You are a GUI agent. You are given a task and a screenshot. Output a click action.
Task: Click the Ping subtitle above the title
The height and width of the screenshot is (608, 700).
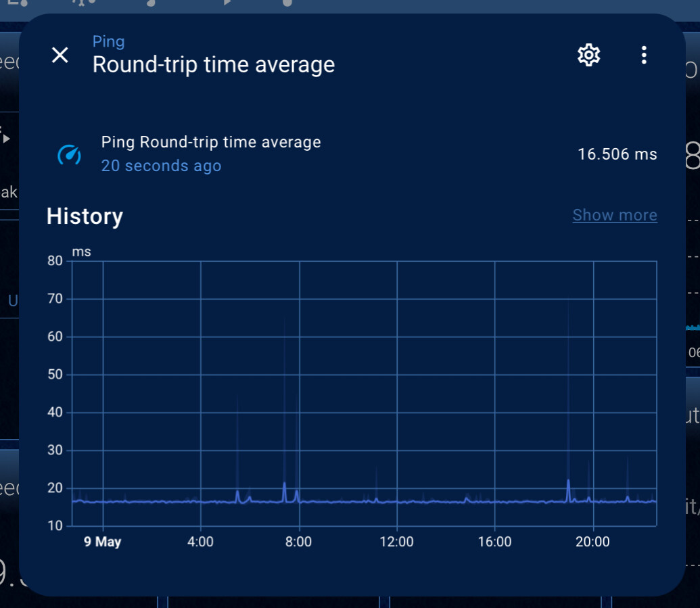(108, 41)
